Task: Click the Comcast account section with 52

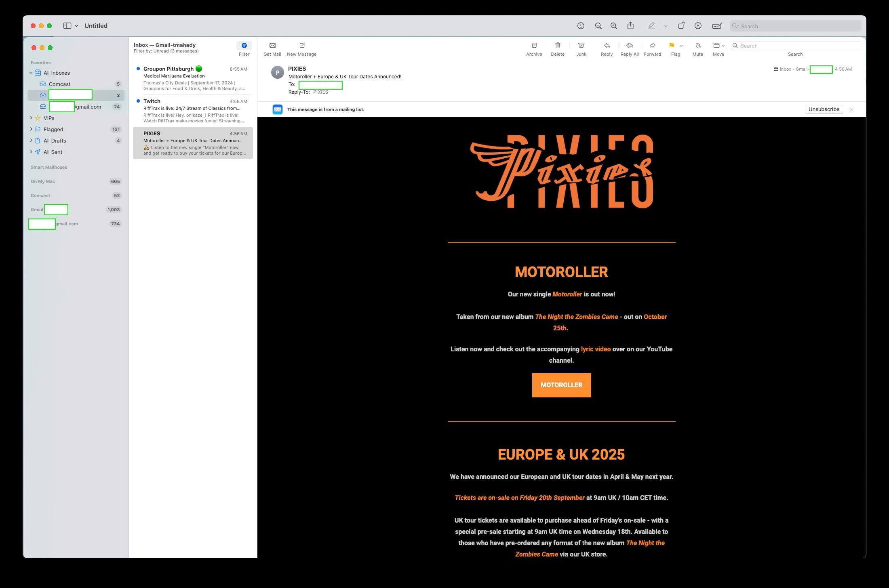Action: tap(76, 195)
